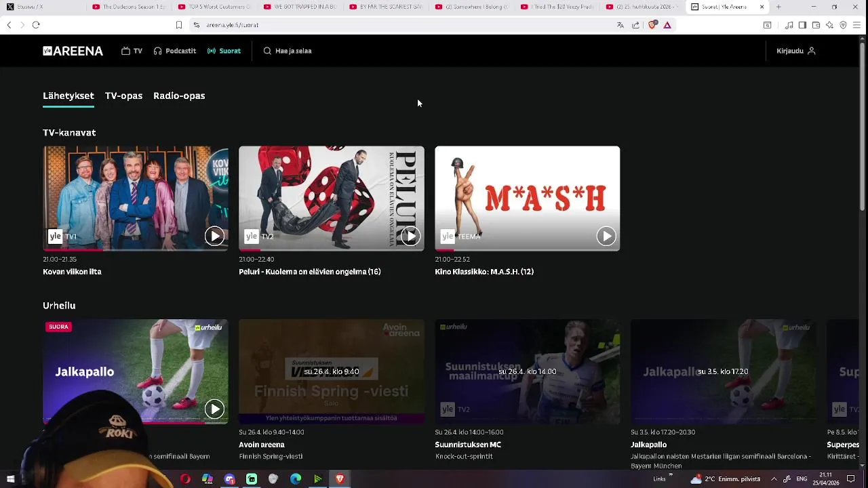Switch to I Tried The $20 Yeezy tab
868x488 pixels.
[x=557, y=7]
